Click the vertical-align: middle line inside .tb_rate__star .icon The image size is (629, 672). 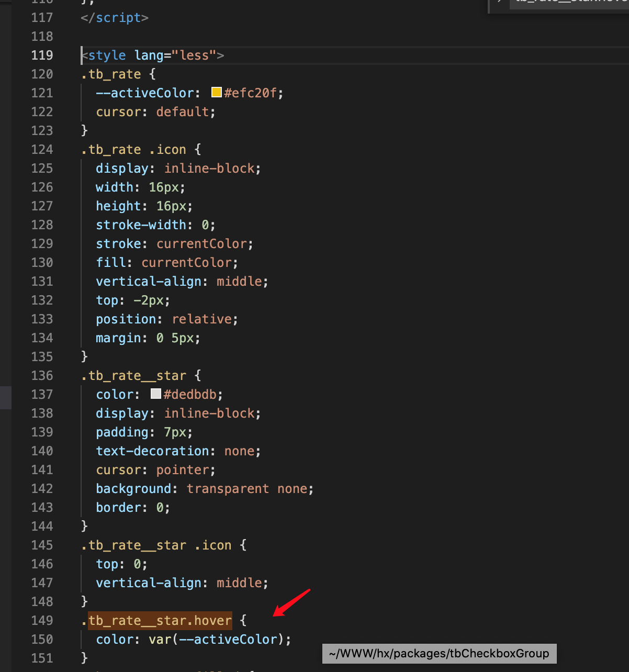coord(181,583)
